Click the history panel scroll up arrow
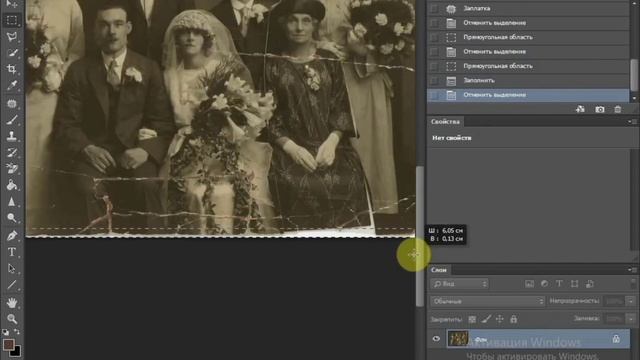Screen dimensions: 640x360 (x=634, y=2)
